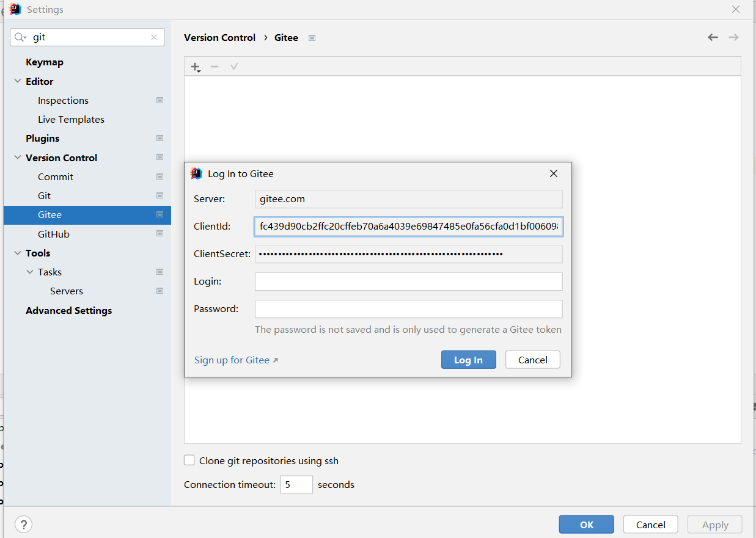Click the set default checkmark icon
Viewport: 756px width, 538px height.
pyautogui.click(x=234, y=67)
